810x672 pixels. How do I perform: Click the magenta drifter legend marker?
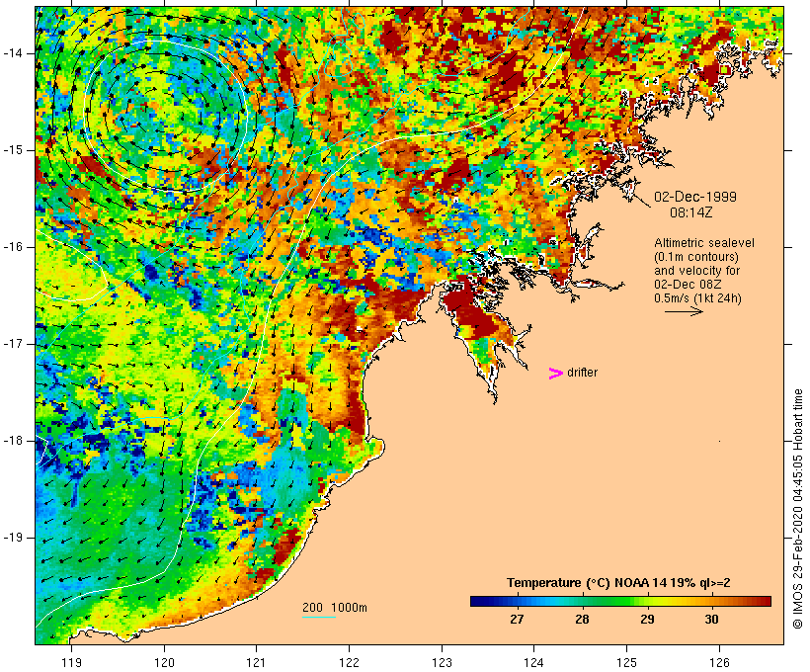pyautogui.click(x=555, y=374)
